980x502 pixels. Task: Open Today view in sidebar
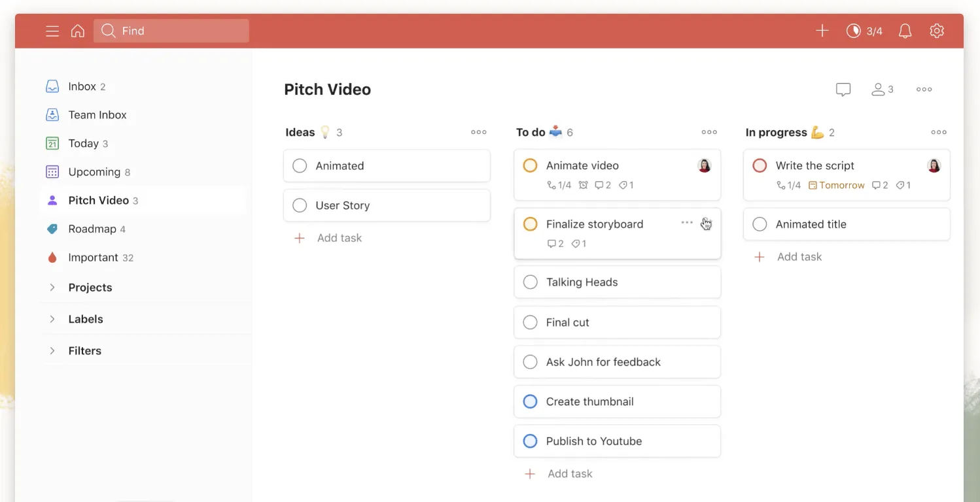click(x=143, y=143)
